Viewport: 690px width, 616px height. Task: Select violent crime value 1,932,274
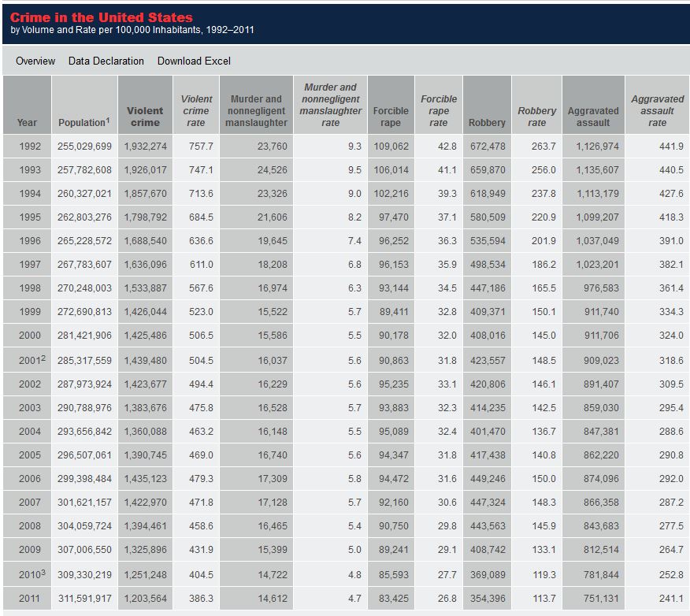145,146
